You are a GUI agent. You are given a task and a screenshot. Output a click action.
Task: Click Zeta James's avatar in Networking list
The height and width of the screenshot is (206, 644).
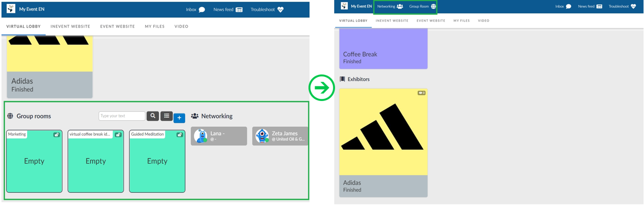click(262, 136)
